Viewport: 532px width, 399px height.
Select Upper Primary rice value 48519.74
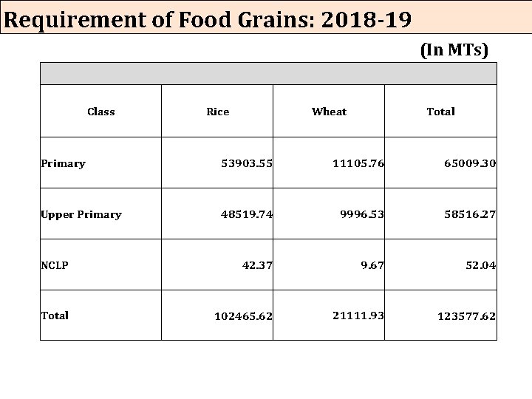tap(247, 214)
